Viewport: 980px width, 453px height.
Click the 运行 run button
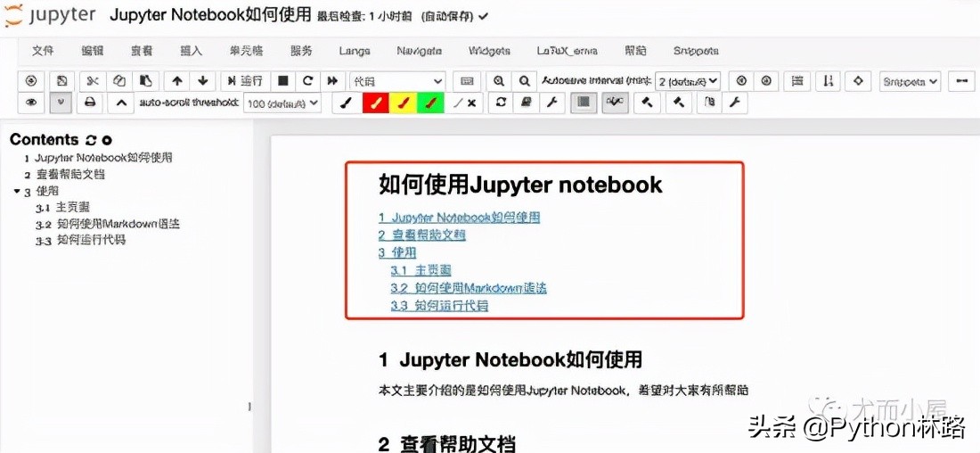coord(245,81)
